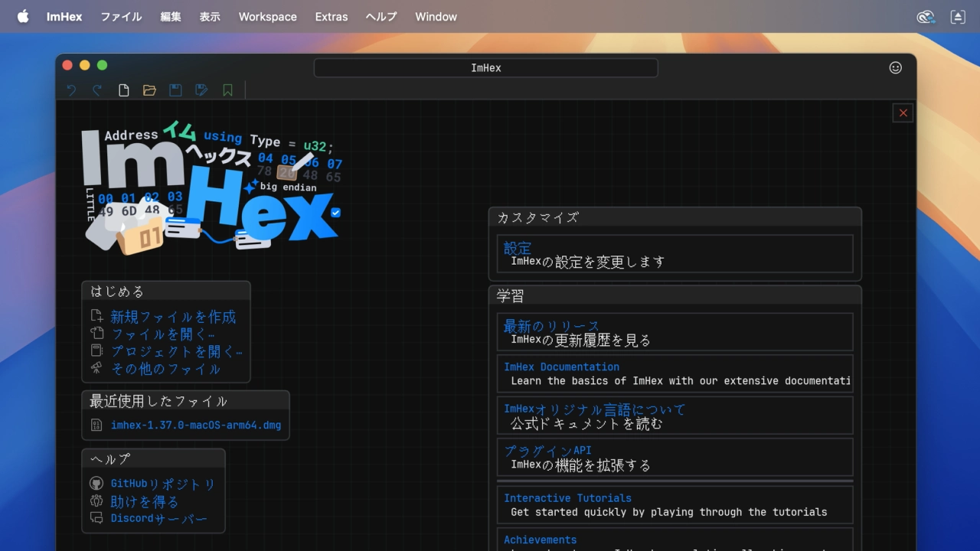Click the ImHex title search bar
Image resolution: width=980 pixels, height=551 pixels.
point(485,67)
